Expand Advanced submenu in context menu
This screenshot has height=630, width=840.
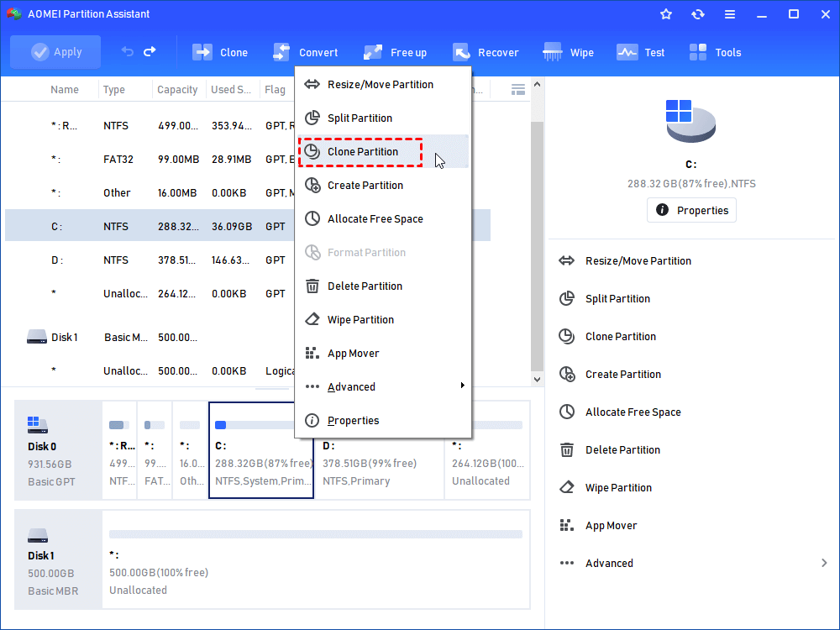pos(384,386)
